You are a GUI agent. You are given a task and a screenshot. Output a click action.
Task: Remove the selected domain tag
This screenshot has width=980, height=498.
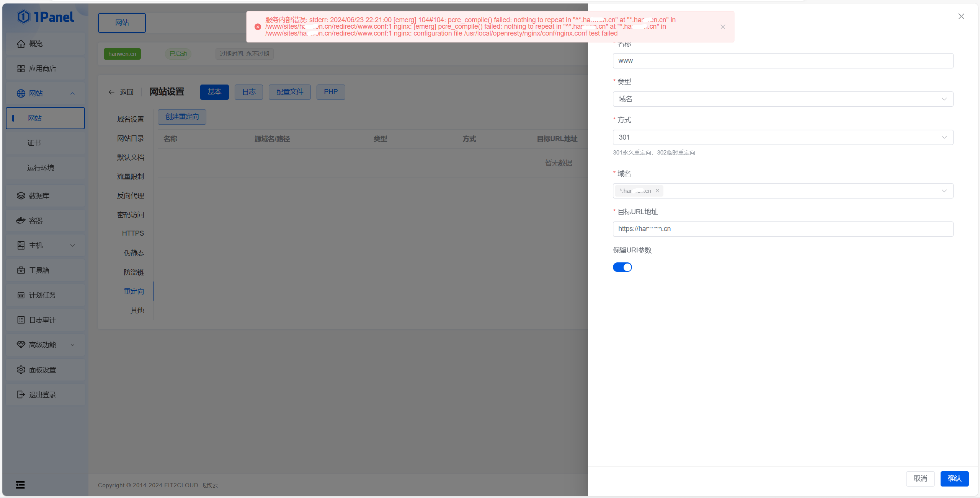[x=657, y=191]
